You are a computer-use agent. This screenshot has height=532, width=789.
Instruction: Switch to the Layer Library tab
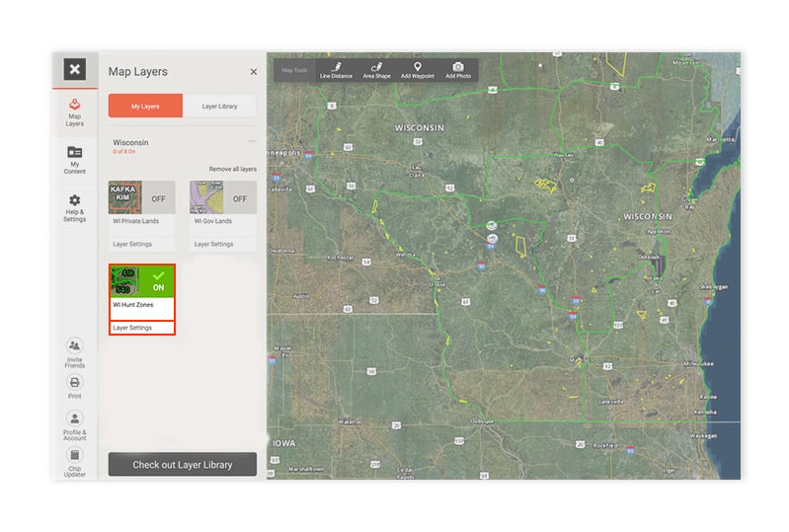pos(219,107)
